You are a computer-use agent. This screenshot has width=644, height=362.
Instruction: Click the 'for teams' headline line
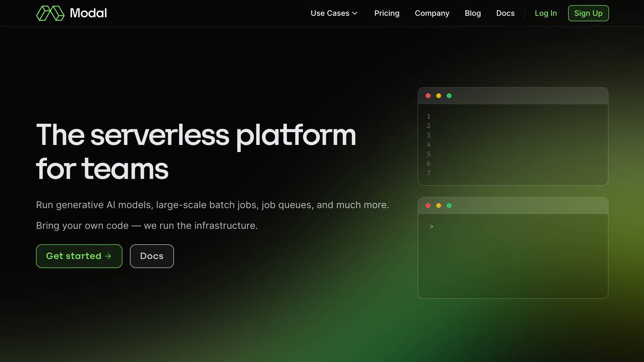102,169
